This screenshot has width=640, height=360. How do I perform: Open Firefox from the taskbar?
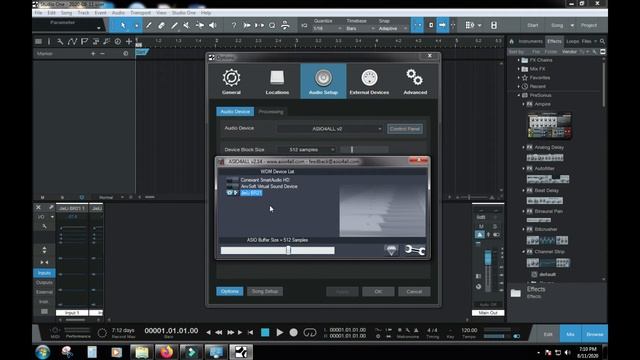(x=166, y=352)
